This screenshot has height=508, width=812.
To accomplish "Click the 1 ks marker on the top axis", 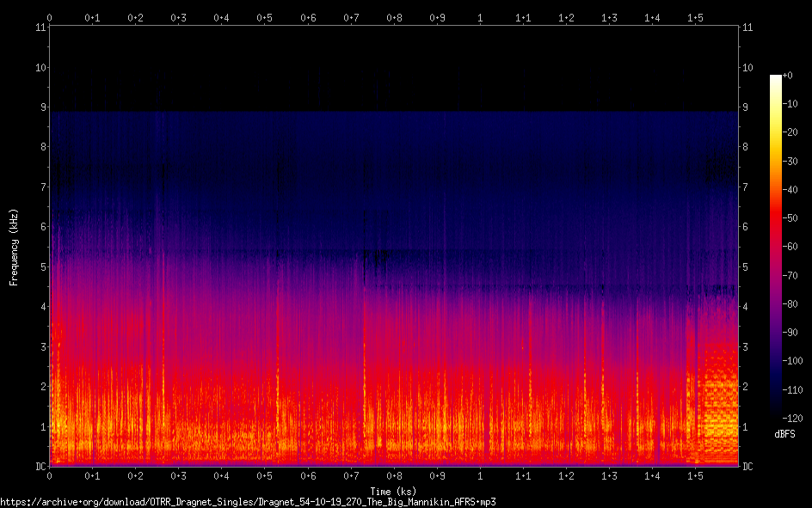I will point(480,17).
